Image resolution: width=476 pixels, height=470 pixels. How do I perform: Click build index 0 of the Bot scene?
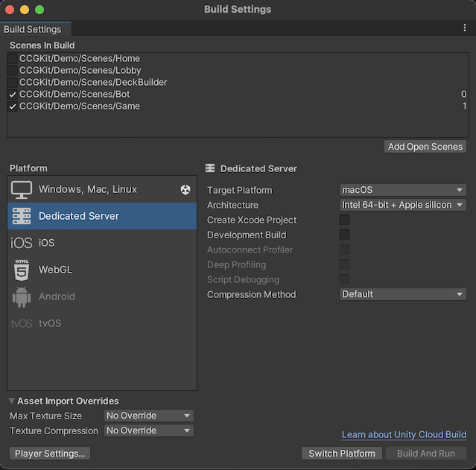point(463,94)
